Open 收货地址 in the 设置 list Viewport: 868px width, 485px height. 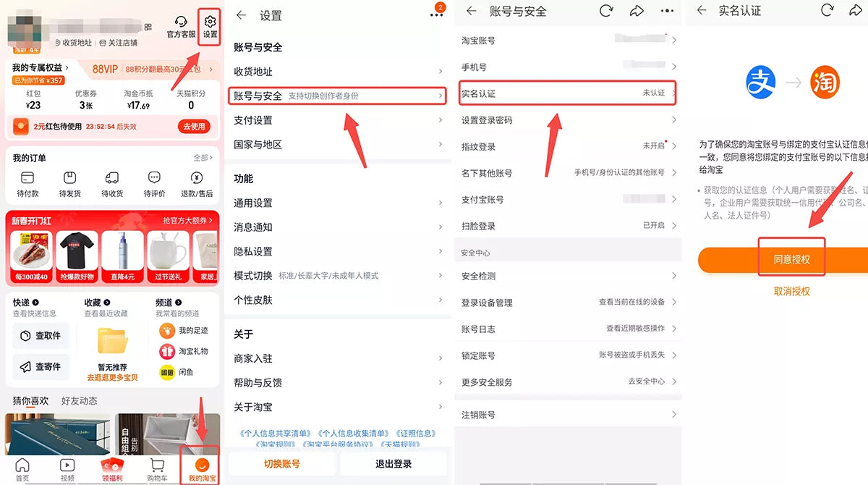tap(338, 72)
